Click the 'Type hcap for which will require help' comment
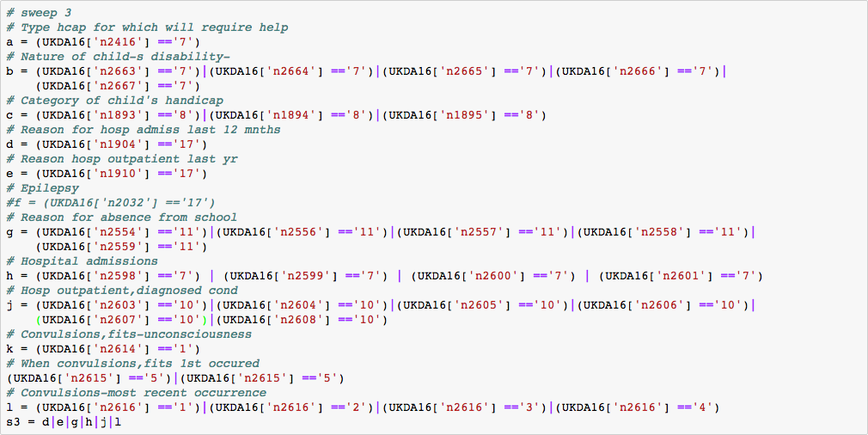The image size is (868, 435). [155, 27]
